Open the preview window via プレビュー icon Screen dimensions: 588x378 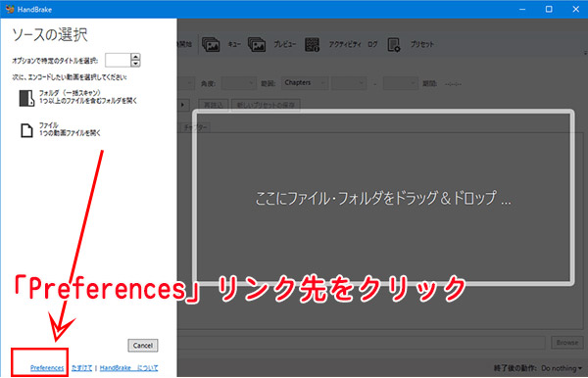point(257,45)
